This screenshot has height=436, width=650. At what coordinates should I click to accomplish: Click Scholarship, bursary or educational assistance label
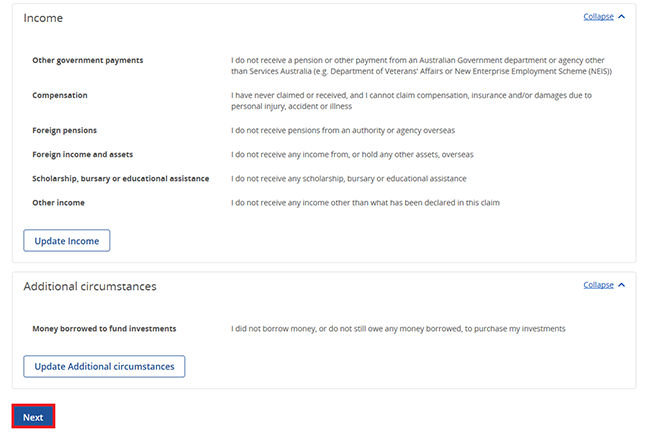pyautogui.click(x=121, y=179)
